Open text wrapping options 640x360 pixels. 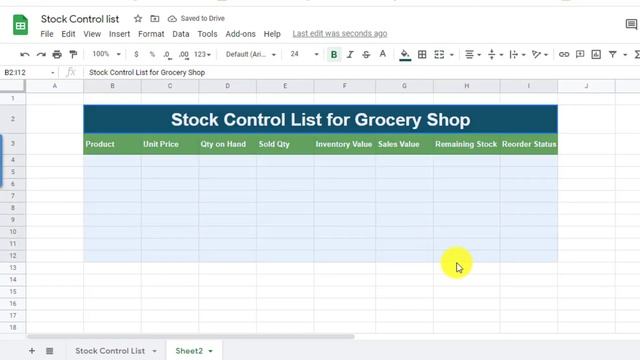[518, 54]
